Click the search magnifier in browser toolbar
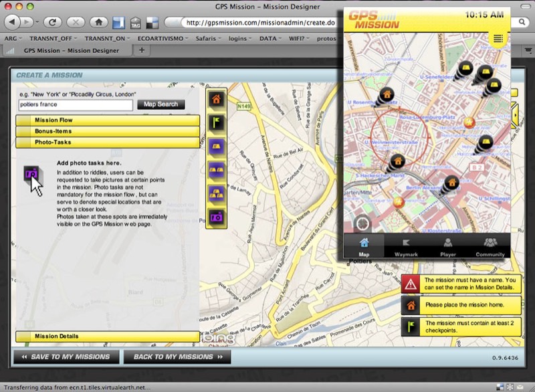Screen dimensions: 535x392 point(522,22)
